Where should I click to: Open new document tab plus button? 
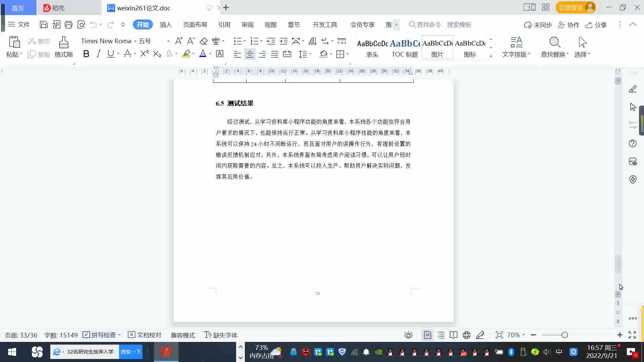[226, 7]
